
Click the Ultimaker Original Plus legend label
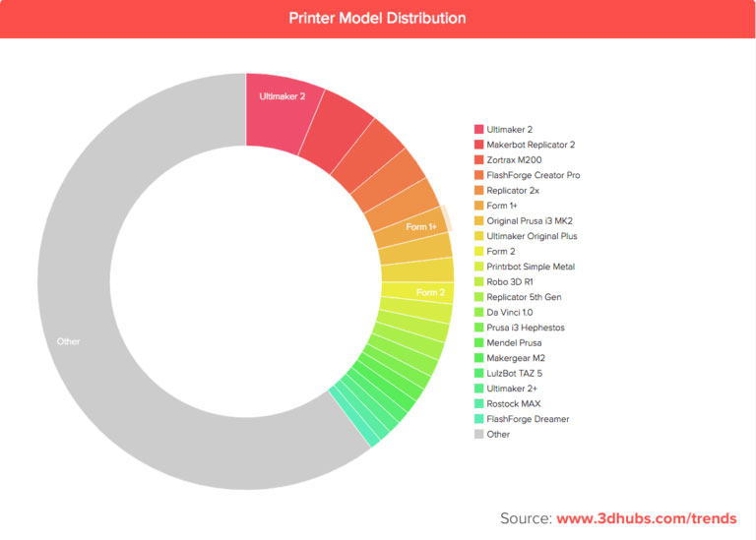pyautogui.click(x=532, y=236)
